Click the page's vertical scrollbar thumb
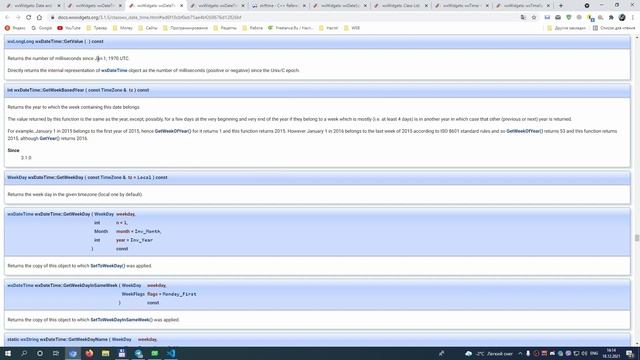640x360 pixels. click(637, 238)
